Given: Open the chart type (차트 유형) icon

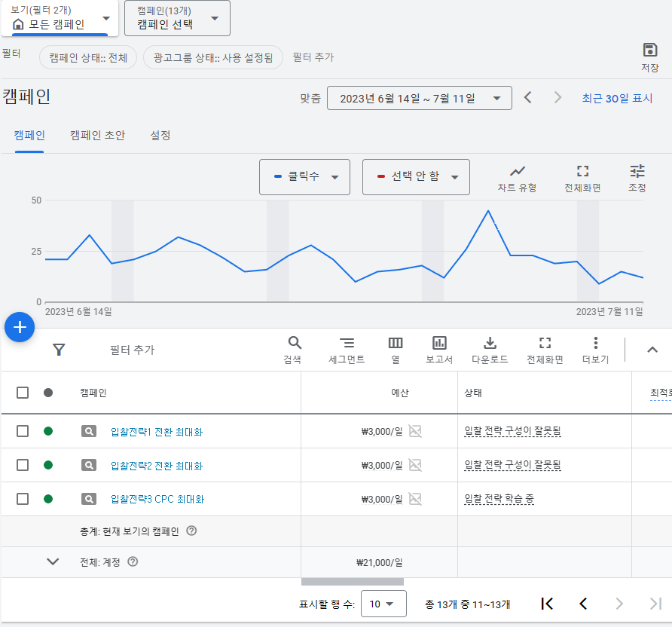Looking at the screenshot, I should 517,172.
